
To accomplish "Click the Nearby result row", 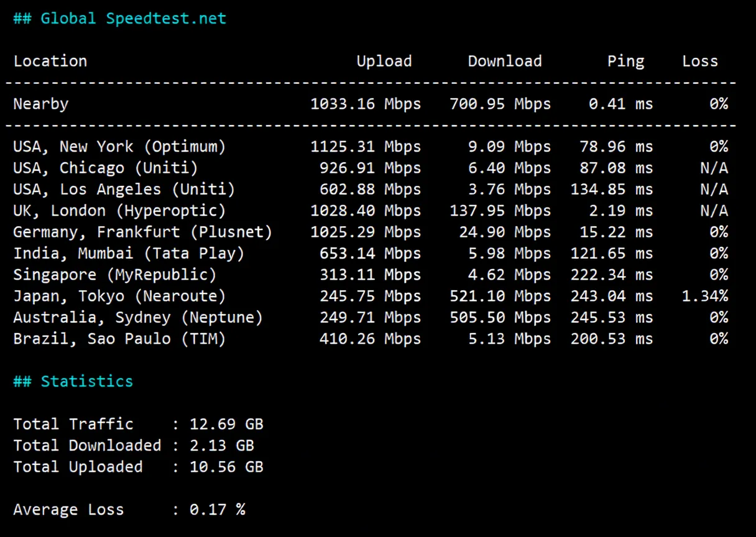I will [x=40, y=104].
